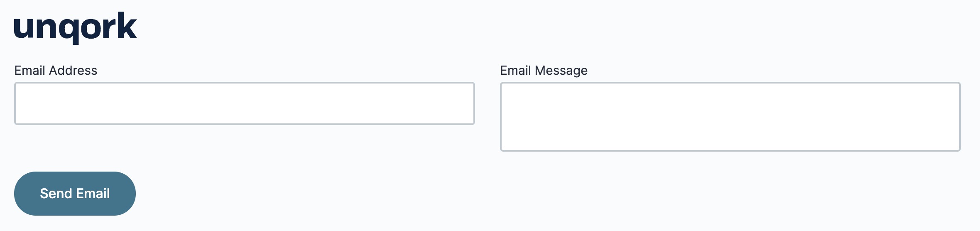Click the field labeled Email Address
This screenshot has height=231, width=980.
[245, 103]
